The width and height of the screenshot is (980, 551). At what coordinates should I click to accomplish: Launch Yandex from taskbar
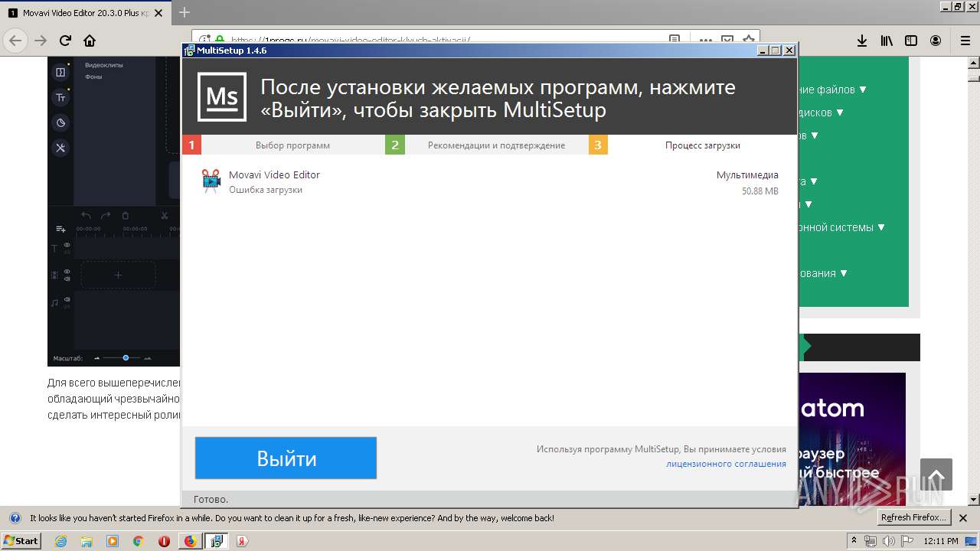tap(241, 541)
